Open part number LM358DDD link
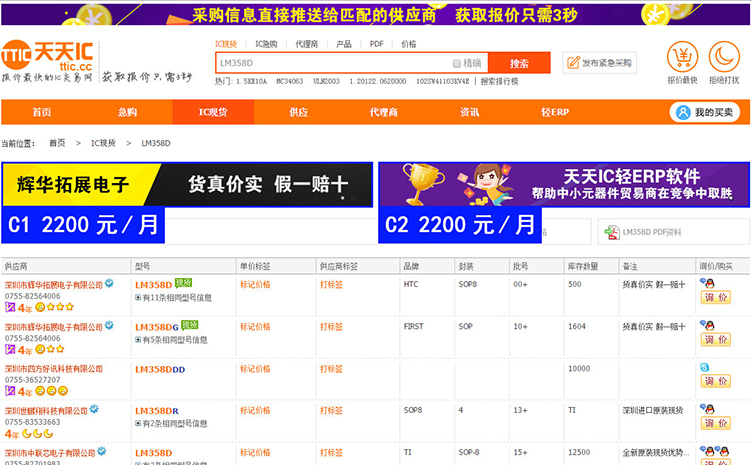This screenshot has height=465, width=752. pos(160,370)
